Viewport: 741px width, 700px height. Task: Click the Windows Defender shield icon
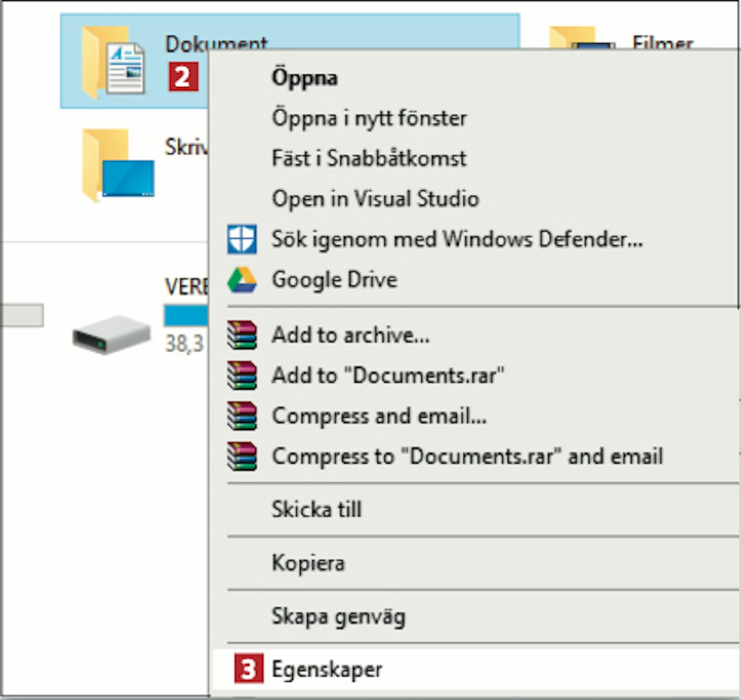click(242, 239)
